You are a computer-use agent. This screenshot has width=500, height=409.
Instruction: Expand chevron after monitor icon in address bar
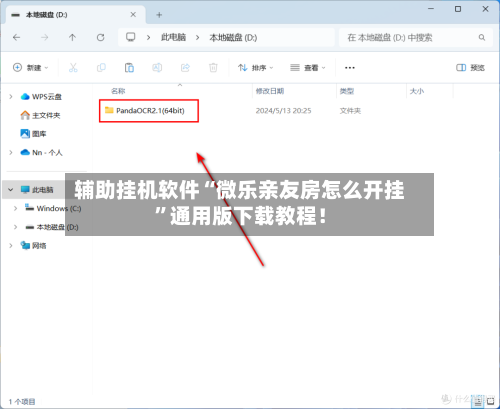148,37
